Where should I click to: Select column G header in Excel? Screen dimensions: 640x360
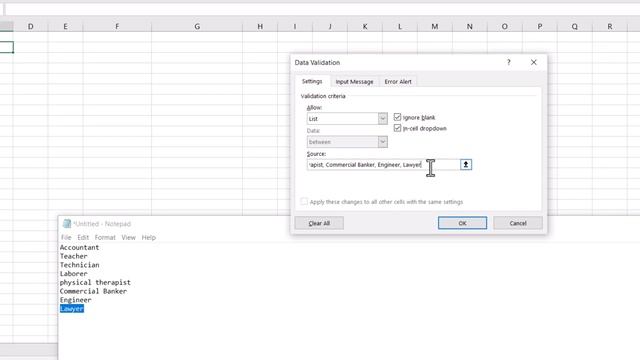click(x=197, y=27)
